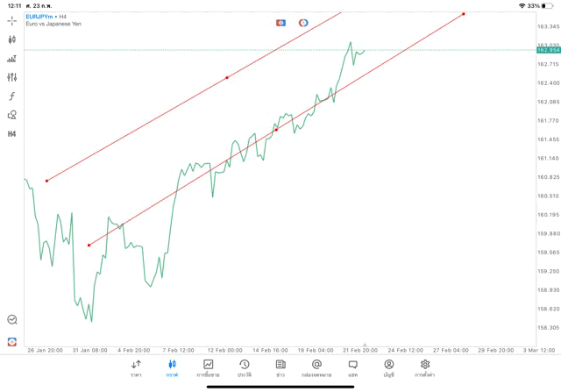Tap the red-blue trade panel icon in sidebar
The width and height of the screenshot is (561, 392).
click(11, 341)
